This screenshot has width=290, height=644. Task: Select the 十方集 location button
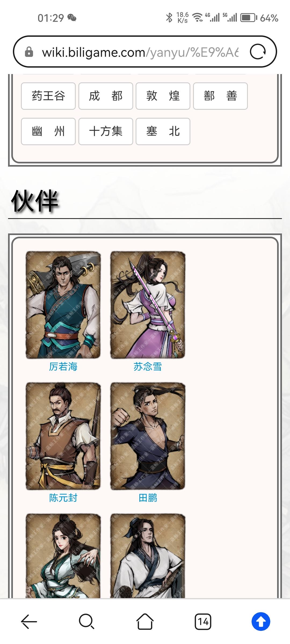[106, 131]
